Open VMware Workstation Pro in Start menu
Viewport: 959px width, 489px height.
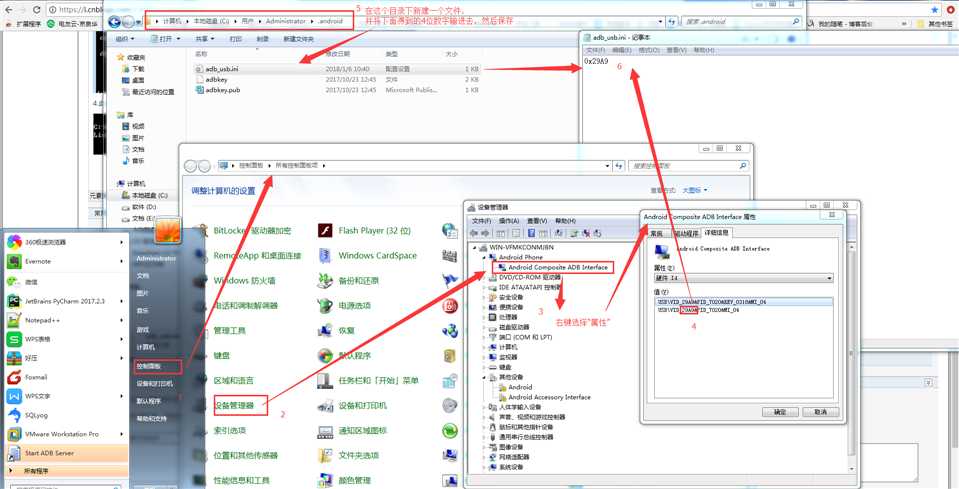pyautogui.click(x=64, y=434)
